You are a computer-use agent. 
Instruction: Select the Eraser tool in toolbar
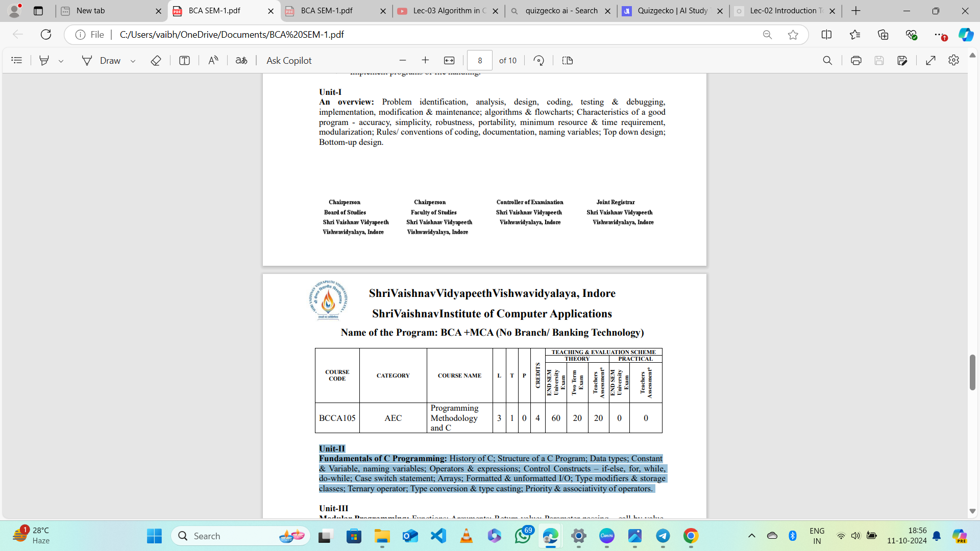coord(156,61)
